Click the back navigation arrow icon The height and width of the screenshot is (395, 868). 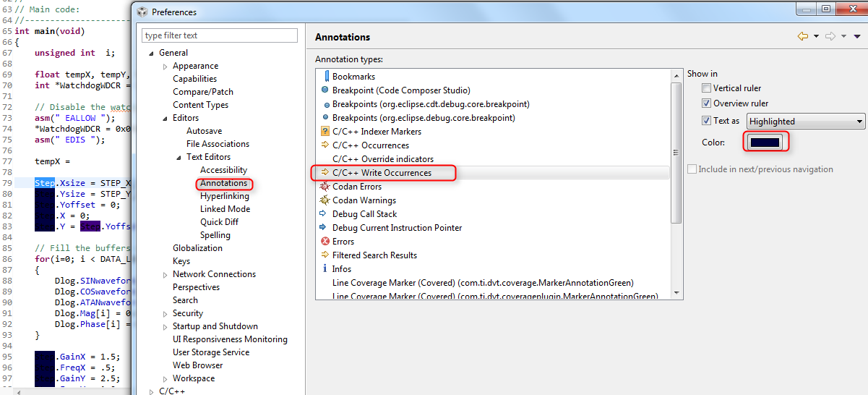[802, 36]
